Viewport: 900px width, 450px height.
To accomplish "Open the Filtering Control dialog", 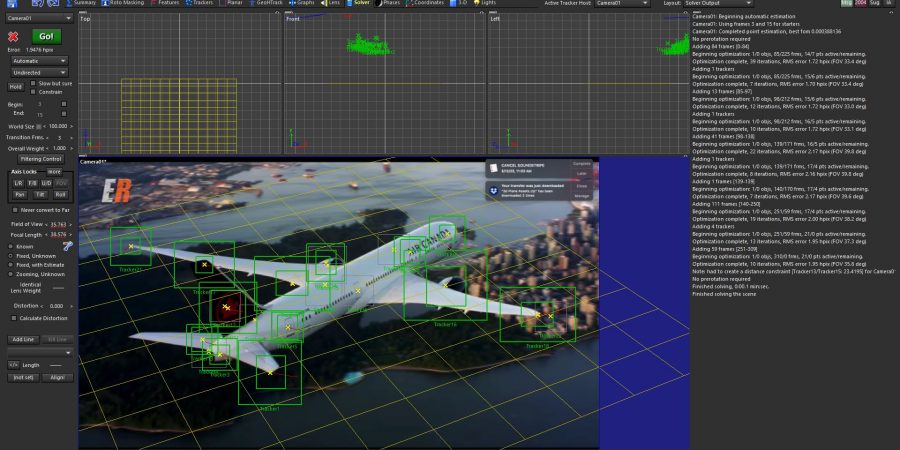I will 41,158.
